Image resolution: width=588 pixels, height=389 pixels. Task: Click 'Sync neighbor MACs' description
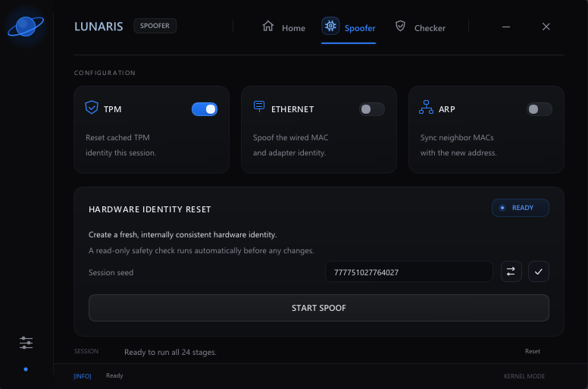coord(458,145)
